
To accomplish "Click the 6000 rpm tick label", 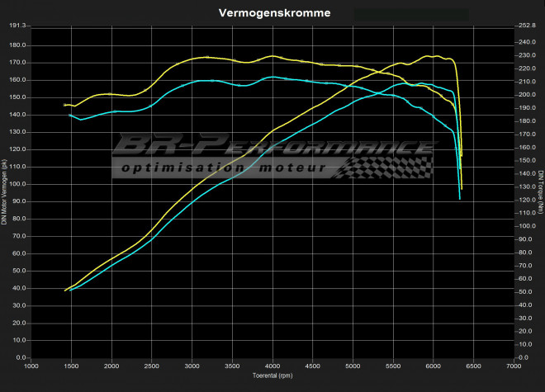I will click(434, 366).
